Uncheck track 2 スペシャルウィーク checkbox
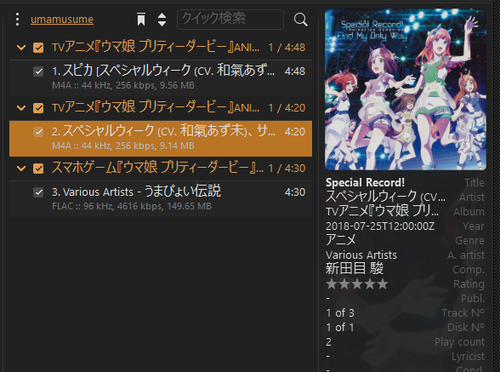The width and height of the screenshot is (500, 372). (38, 132)
